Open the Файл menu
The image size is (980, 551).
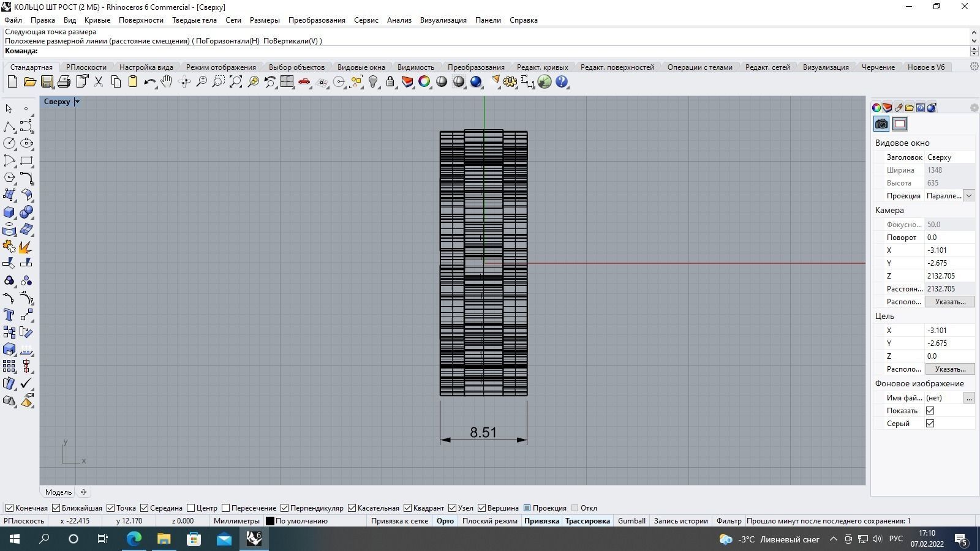point(13,20)
